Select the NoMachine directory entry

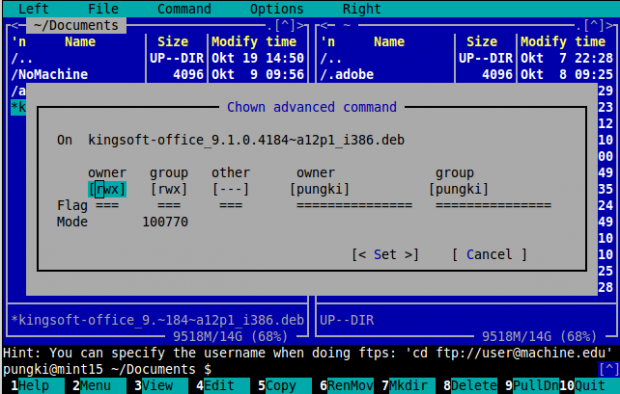(x=49, y=74)
